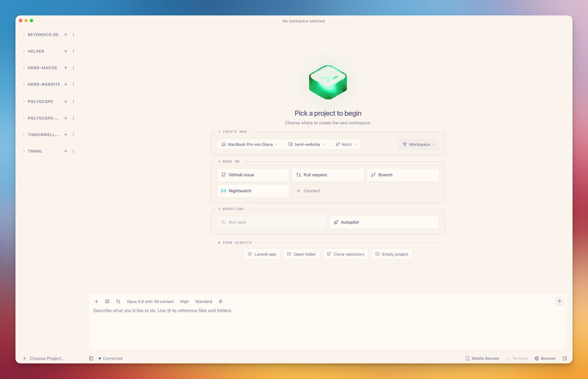Add workspace to HERD-MACOS project
The image size is (588, 379).
pyautogui.click(x=66, y=68)
